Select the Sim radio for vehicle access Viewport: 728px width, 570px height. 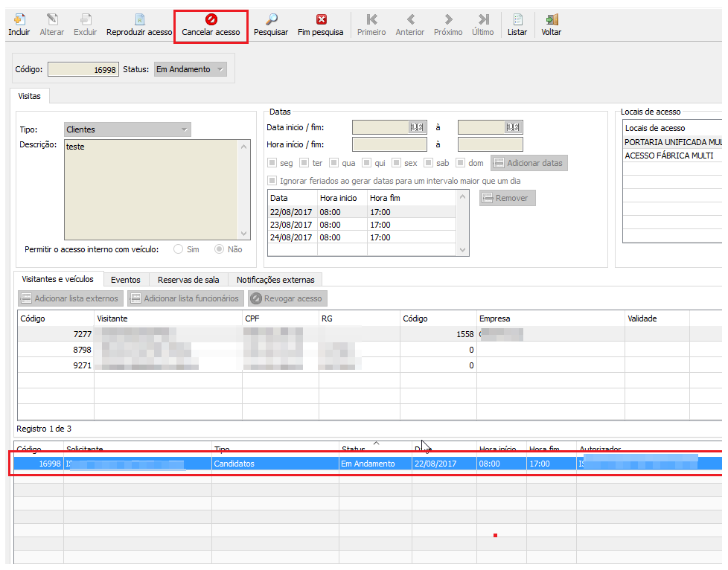click(x=179, y=249)
